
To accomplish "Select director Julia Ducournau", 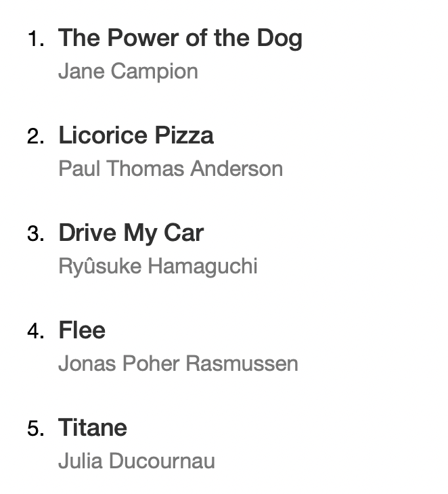I will [137, 461].
